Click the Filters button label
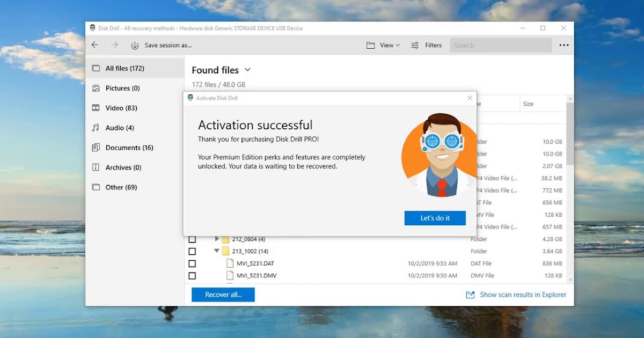The image size is (644, 338). click(x=433, y=46)
